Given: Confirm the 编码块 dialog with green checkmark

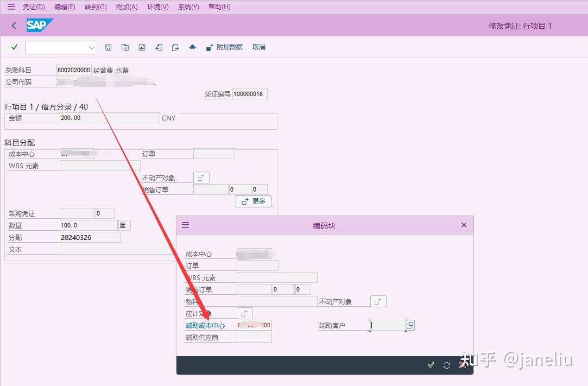Looking at the screenshot, I should [431, 365].
